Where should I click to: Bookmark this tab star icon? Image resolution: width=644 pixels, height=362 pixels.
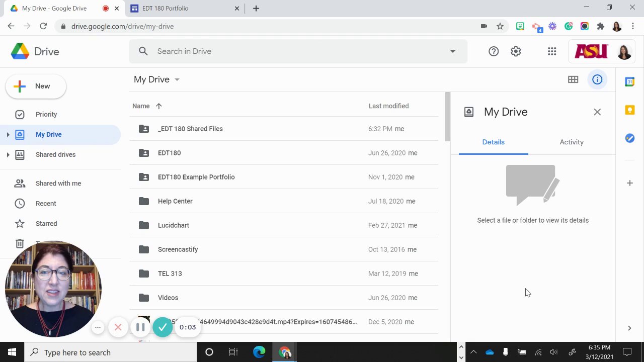tap(500, 26)
